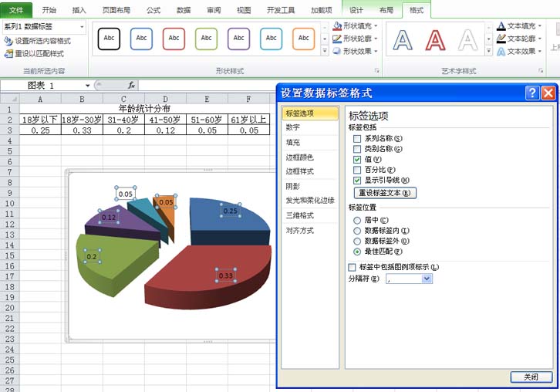Choose the red WordArt A style
The width and height of the screenshot is (560, 392).
tap(435, 40)
